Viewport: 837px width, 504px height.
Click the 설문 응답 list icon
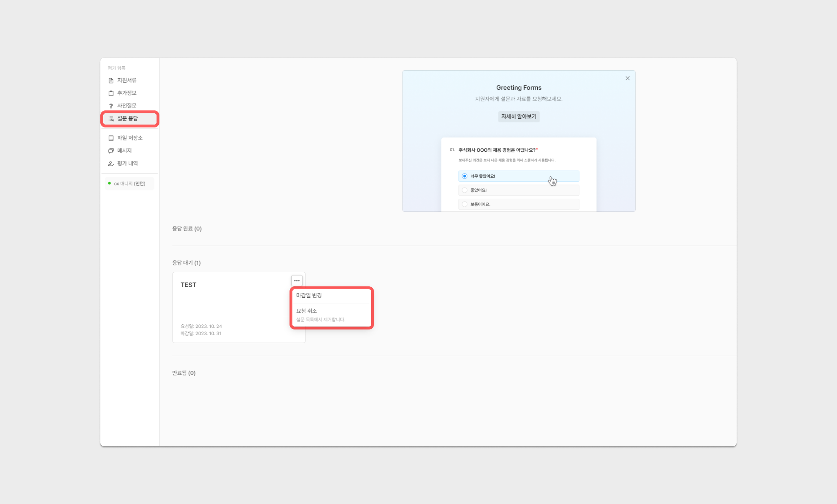pos(111,119)
